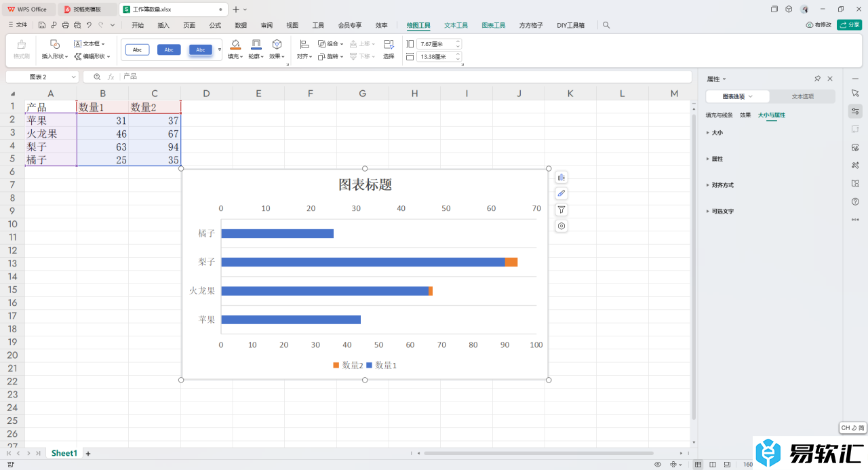Open the 填充 fill dropdown
Screen dimensions: 868x470
pos(235,56)
